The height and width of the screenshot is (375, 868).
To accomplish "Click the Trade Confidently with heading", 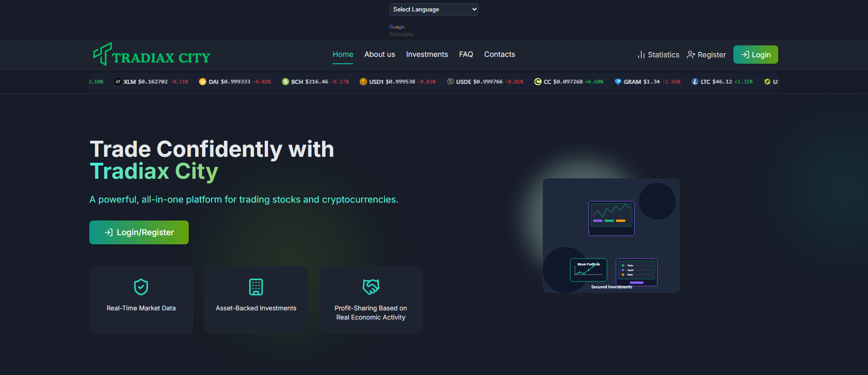I will click(212, 149).
